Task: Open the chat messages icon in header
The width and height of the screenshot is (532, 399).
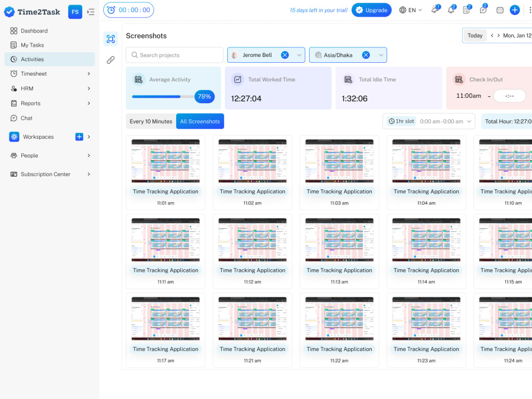Action: 483,10
